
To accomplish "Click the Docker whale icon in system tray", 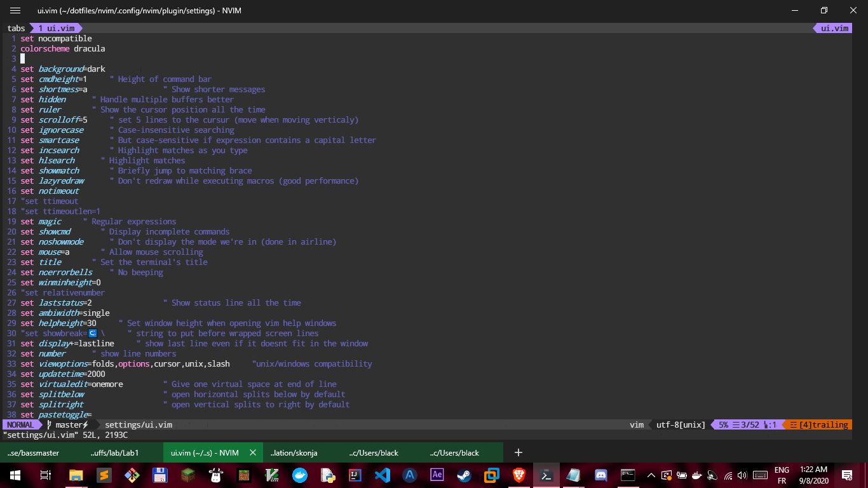I will (x=696, y=475).
